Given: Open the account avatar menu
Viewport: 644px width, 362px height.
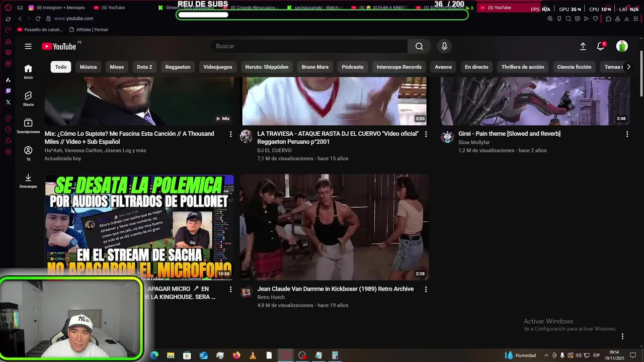Looking at the screenshot, I should pyautogui.click(x=622, y=46).
